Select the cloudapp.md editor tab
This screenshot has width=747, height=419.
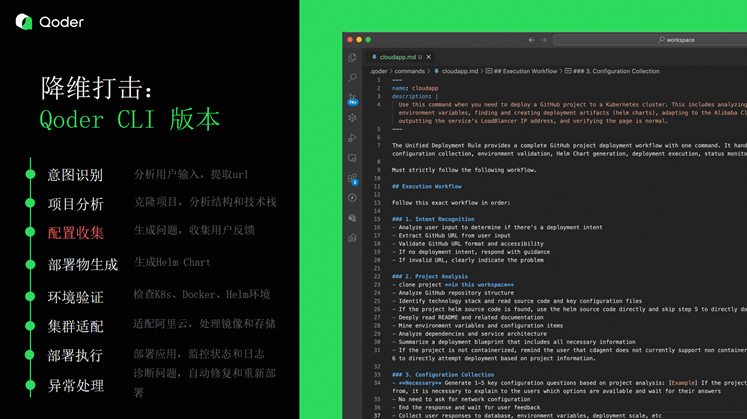400,57
